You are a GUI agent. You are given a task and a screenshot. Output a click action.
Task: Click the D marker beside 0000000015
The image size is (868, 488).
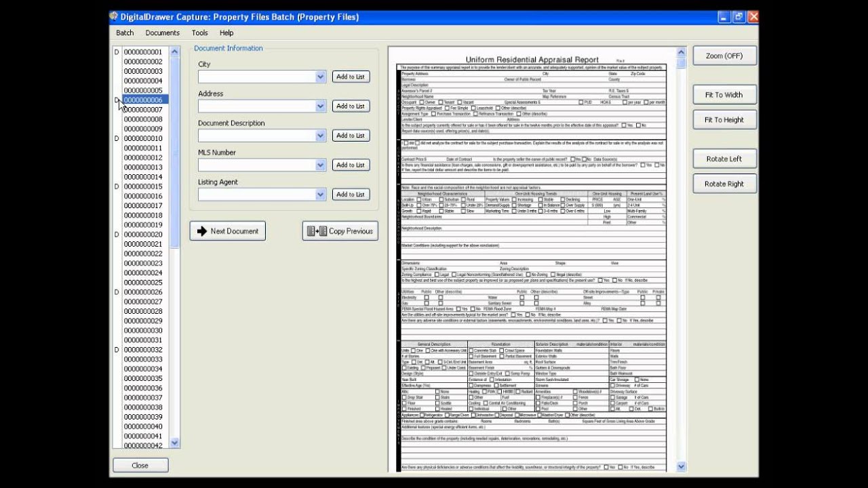point(117,186)
